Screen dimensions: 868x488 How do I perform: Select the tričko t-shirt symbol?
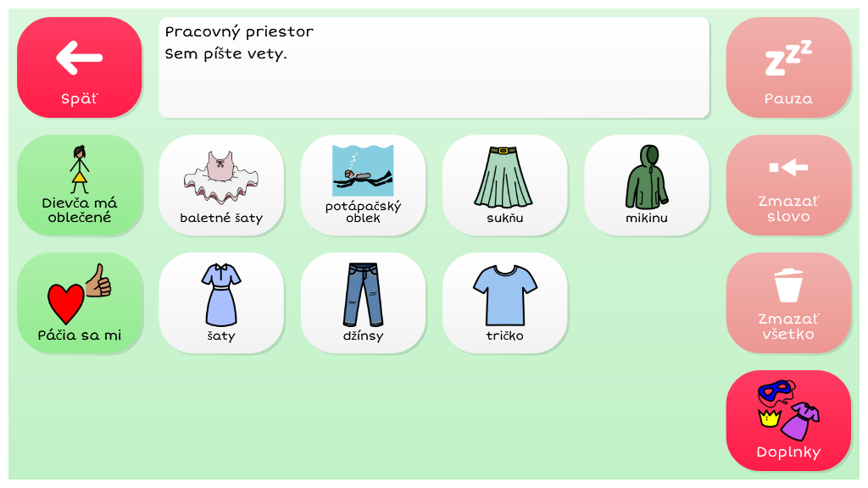[x=504, y=302]
